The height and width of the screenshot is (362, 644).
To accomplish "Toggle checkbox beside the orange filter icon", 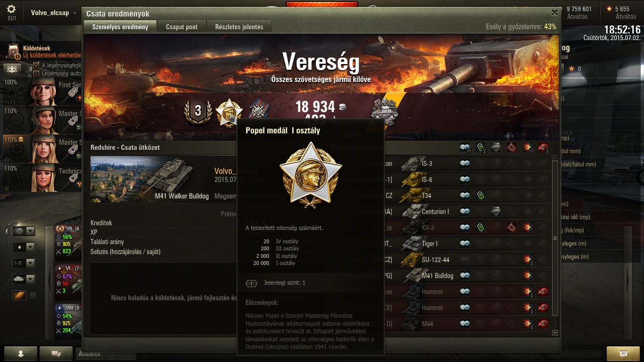I will [33, 296].
